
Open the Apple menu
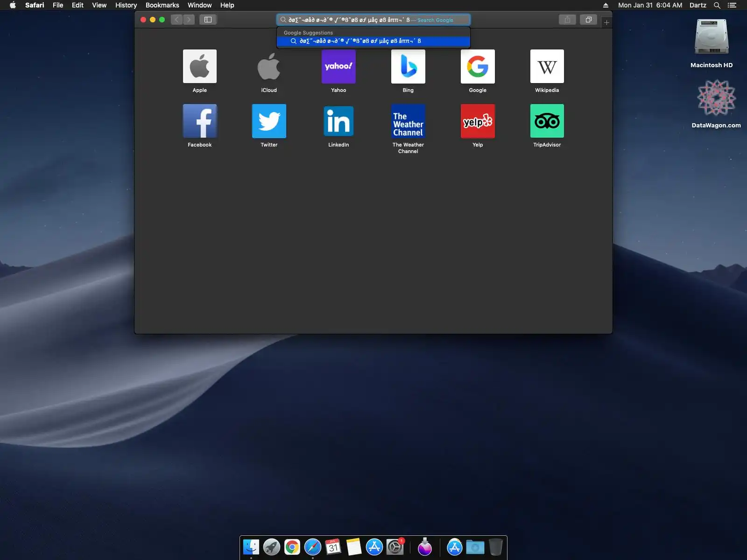pyautogui.click(x=13, y=5)
